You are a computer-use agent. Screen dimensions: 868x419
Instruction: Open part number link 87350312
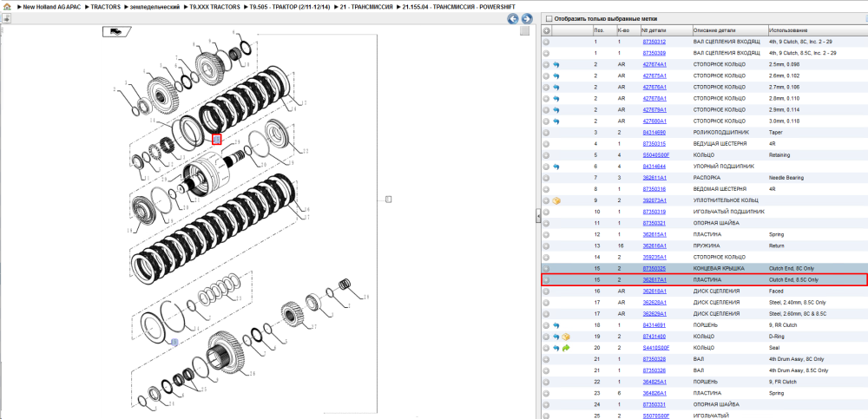point(654,42)
